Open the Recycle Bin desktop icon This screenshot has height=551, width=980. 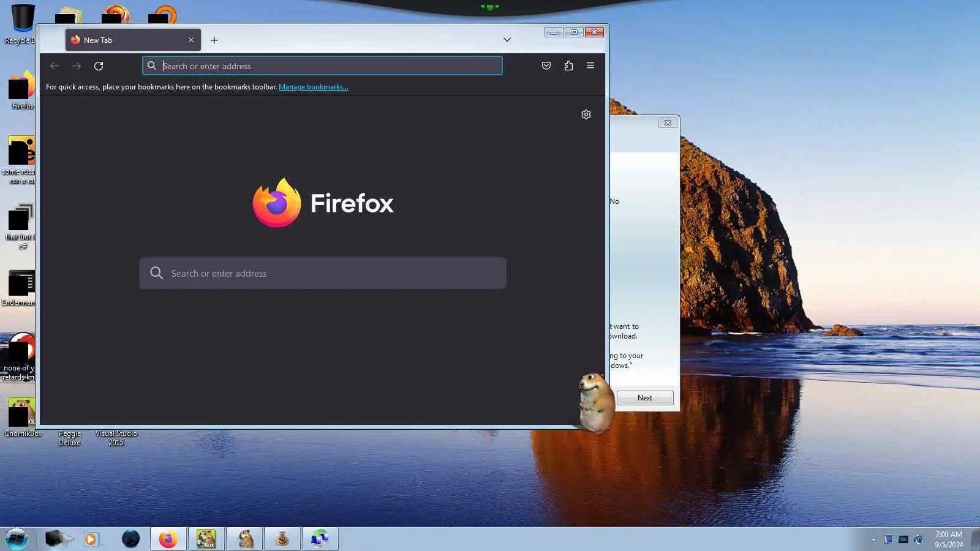(x=21, y=24)
